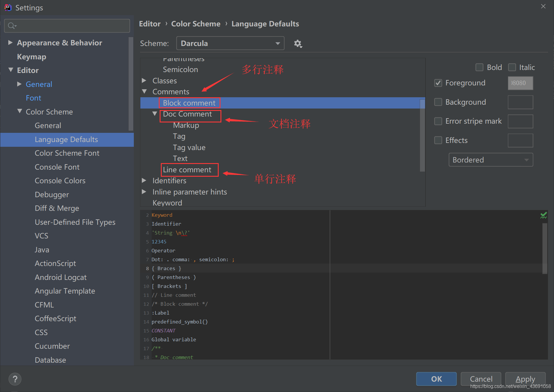Click the Cancel button
The height and width of the screenshot is (392, 554).
(481, 379)
